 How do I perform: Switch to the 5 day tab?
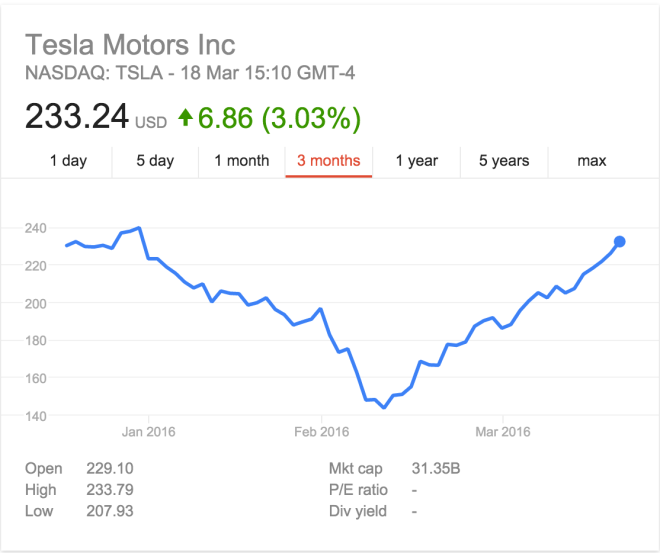155,160
